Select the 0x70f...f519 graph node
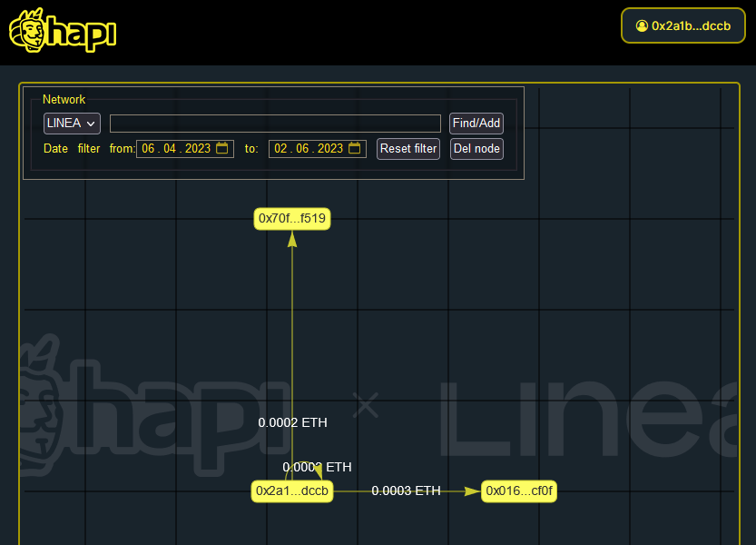The height and width of the screenshot is (545, 756). click(x=292, y=219)
